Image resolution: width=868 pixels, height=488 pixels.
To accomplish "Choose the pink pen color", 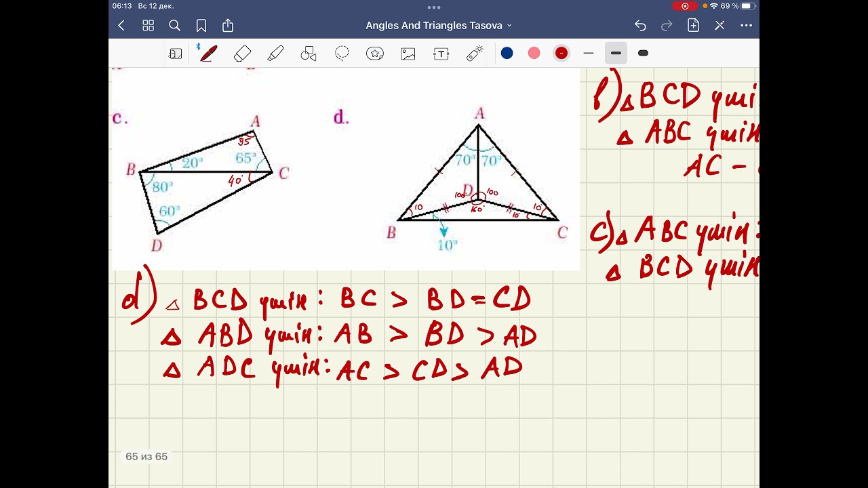I will click(x=534, y=53).
